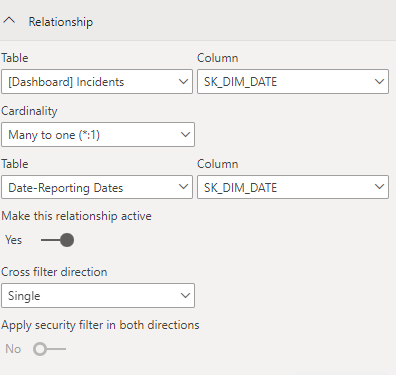This screenshot has width=396, height=375.
Task: Open first SK_DIM_DATE column dropdown under Incidents
Action: (x=293, y=82)
